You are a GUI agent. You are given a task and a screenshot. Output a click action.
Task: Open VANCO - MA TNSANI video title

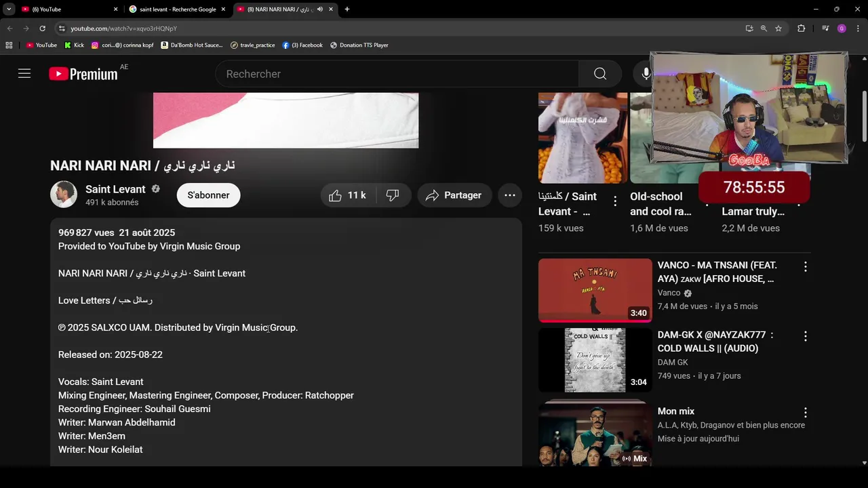click(717, 272)
